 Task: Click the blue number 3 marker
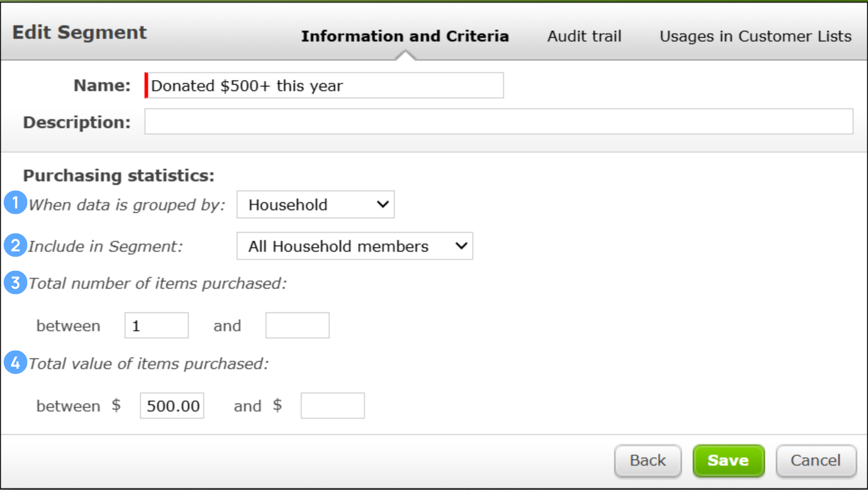[15, 283]
